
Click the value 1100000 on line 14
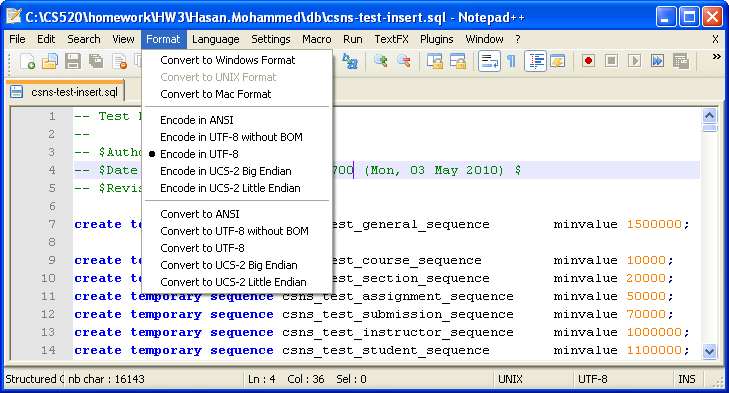(654, 350)
